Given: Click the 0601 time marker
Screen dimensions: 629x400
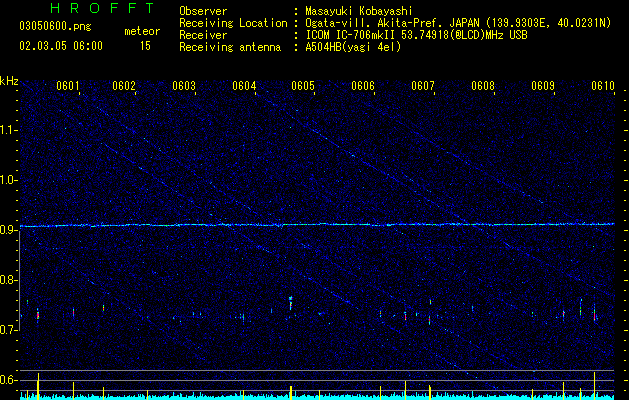Looking at the screenshot, I should [x=67, y=86].
